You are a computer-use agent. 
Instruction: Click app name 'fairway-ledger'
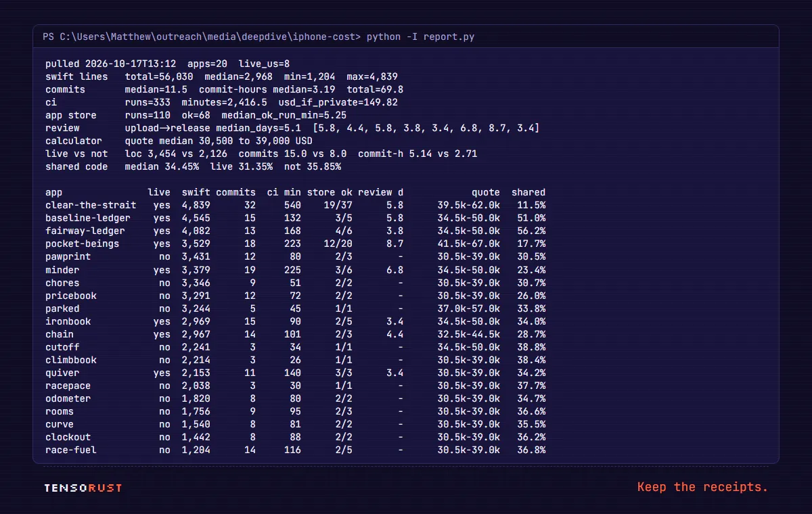(x=85, y=231)
